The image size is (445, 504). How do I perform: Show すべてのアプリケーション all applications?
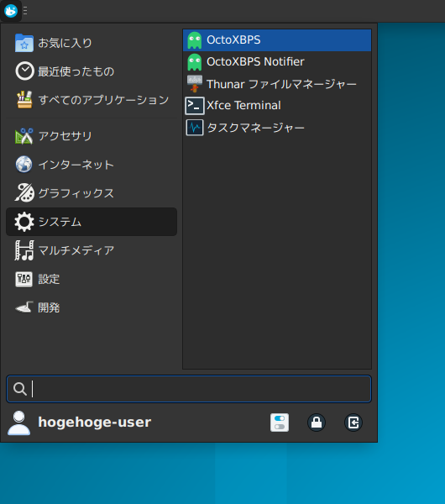point(92,100)
